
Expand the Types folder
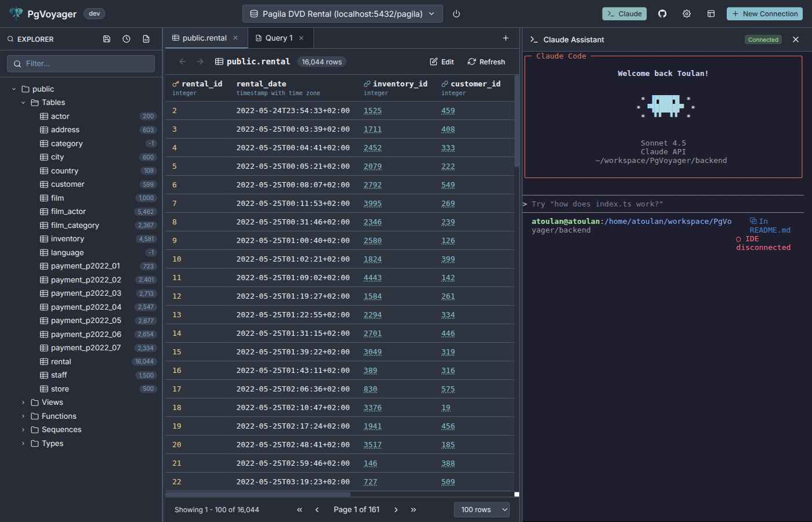(x=23, y=444)
